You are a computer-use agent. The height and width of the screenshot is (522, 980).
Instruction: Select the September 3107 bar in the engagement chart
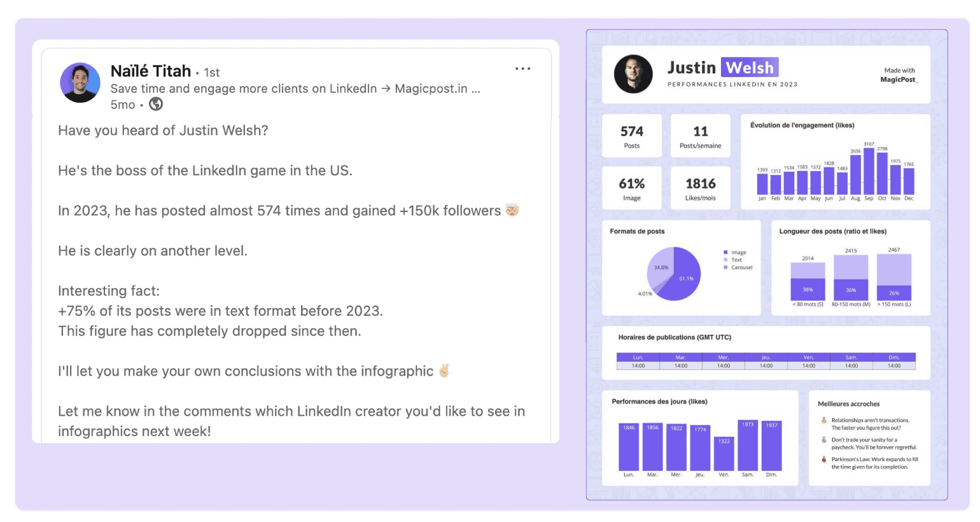pos(869,172)
